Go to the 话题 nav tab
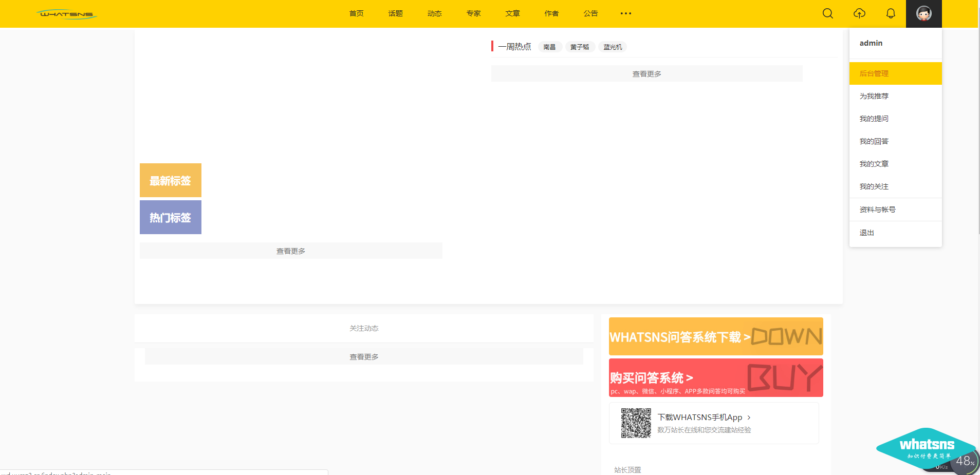Image resolution: width=980 pixels, height=475 pixels. 395,13
